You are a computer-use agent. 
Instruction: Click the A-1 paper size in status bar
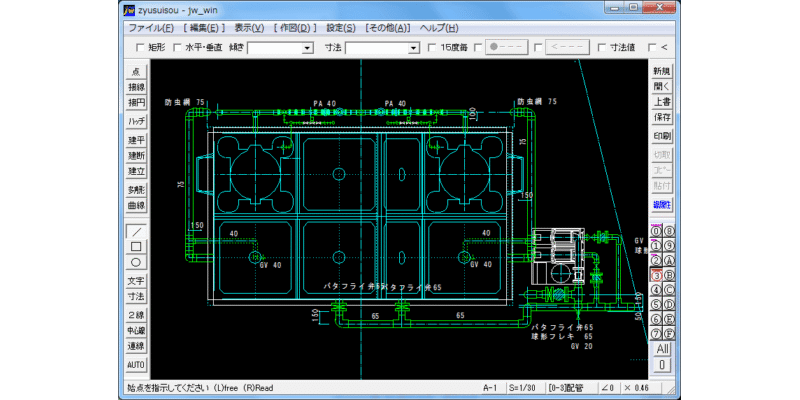[x=490, y=388]
